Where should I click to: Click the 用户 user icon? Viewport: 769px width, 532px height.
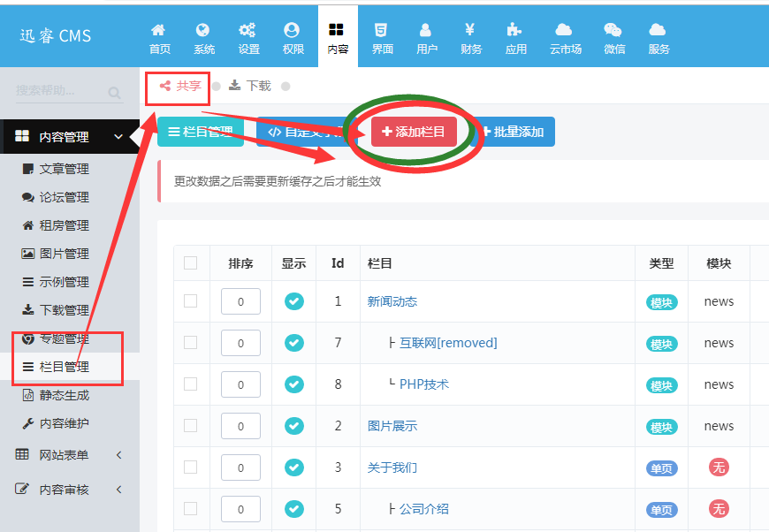coord(425,30)
